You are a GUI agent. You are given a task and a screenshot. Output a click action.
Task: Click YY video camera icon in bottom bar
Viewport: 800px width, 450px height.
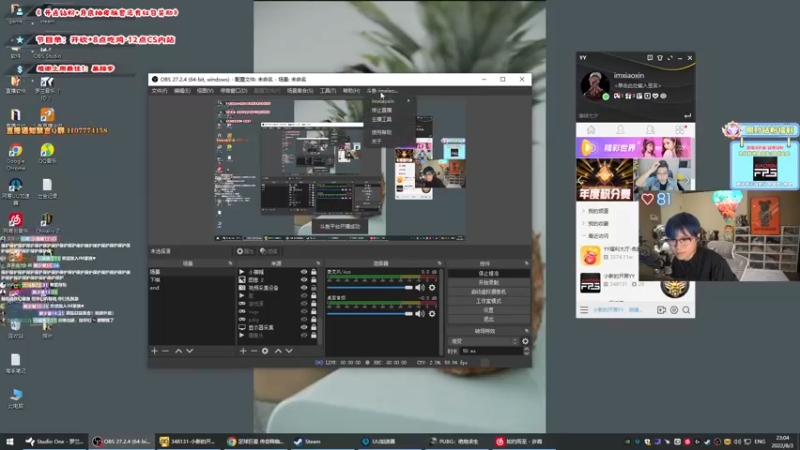coord(661,310)
